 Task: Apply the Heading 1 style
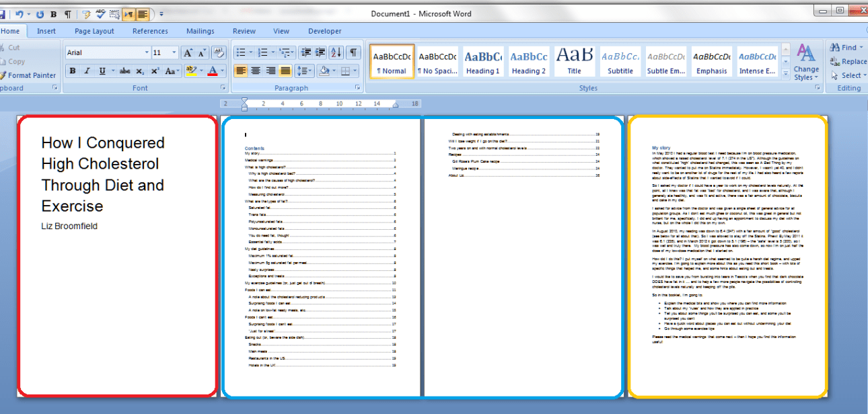click(482, 60)
